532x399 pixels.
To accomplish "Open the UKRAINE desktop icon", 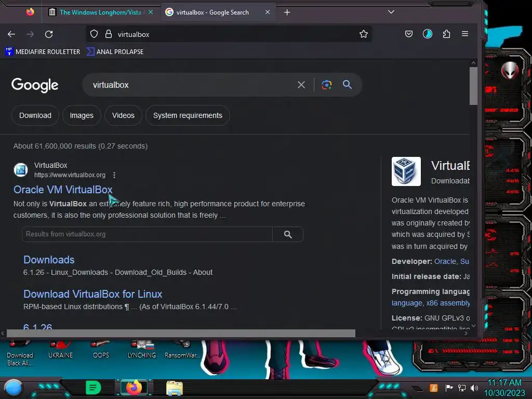I will [60, 350].
